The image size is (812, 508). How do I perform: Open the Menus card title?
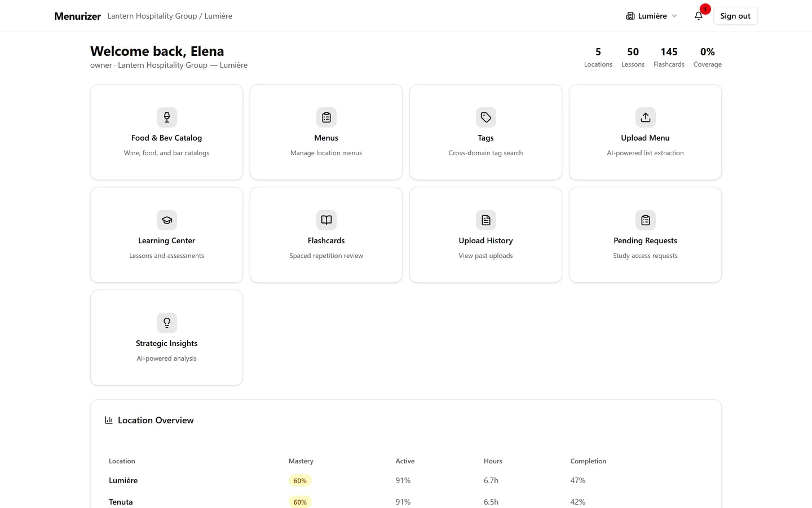pyautogui.click(x=326, y=138)
